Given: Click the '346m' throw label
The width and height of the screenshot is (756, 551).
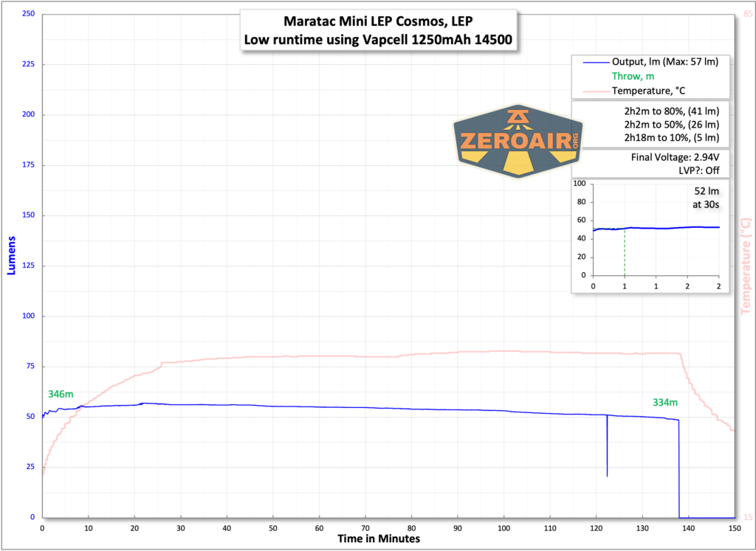Looking at the screenshot, I should (59, 395).
